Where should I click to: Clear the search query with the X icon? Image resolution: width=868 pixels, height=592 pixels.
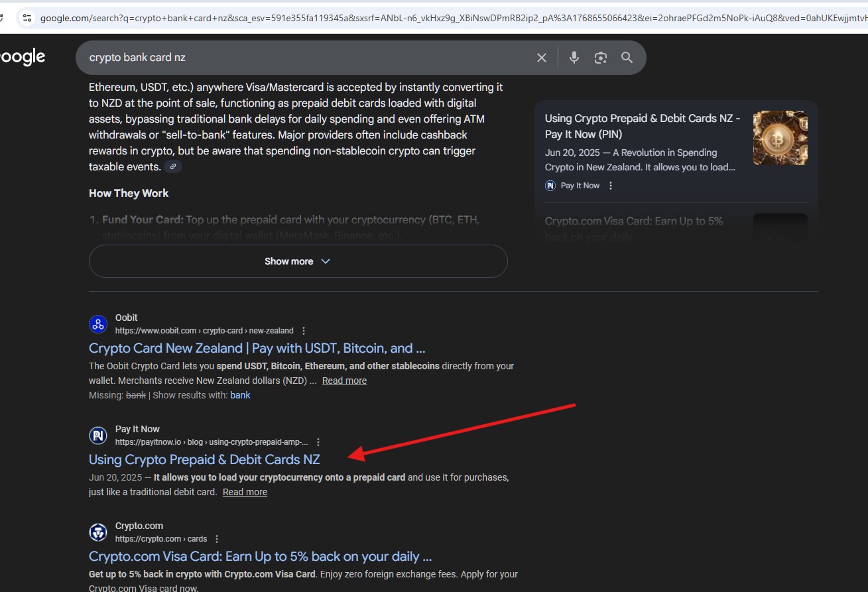tap(542, 58)
